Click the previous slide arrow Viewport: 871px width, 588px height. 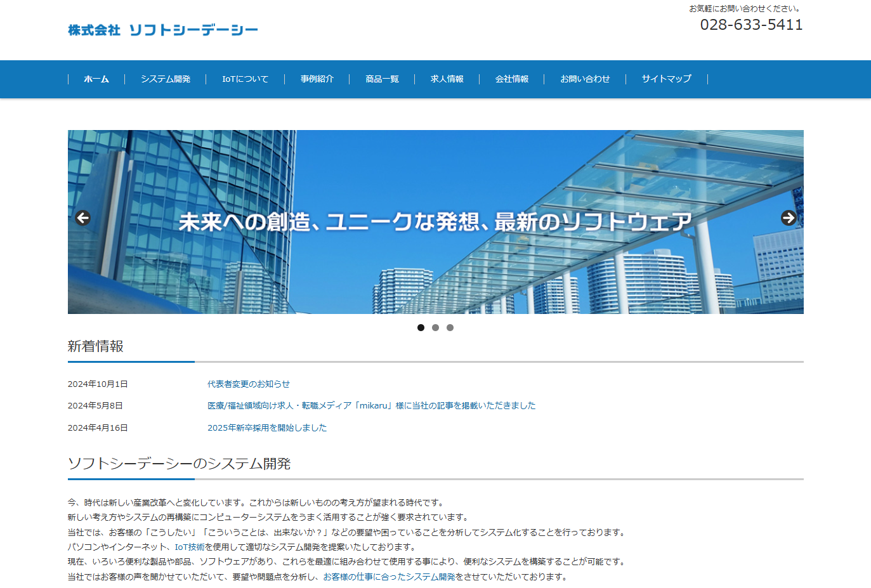click(82, 218)
